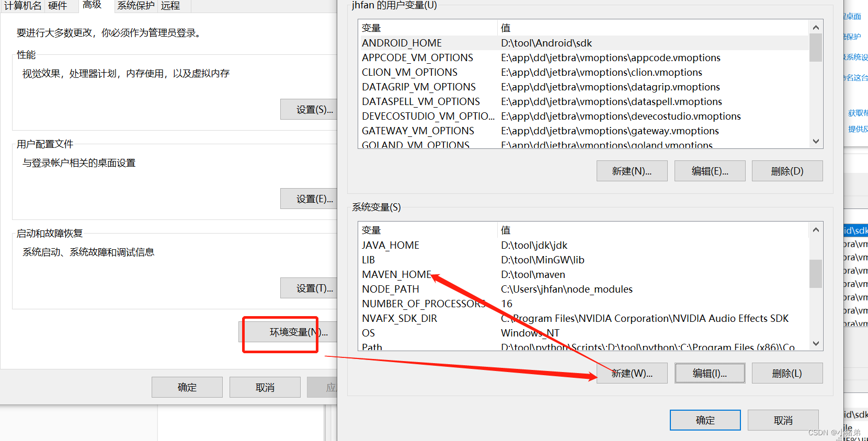Open the 系统保护 tab
The image size is (868, 441).
[x=136, y=6]
